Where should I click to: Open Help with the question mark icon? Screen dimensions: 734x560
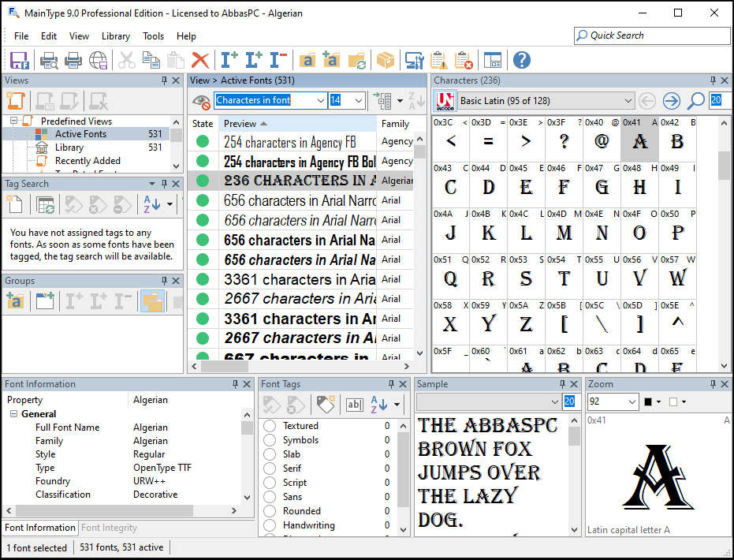(x=521, y=61)
